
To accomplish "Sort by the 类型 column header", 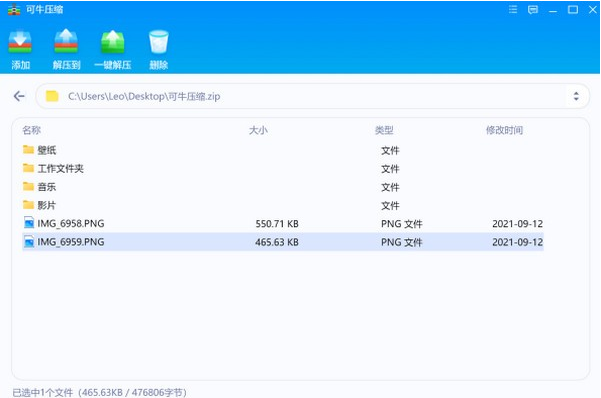I will [384, 130].
